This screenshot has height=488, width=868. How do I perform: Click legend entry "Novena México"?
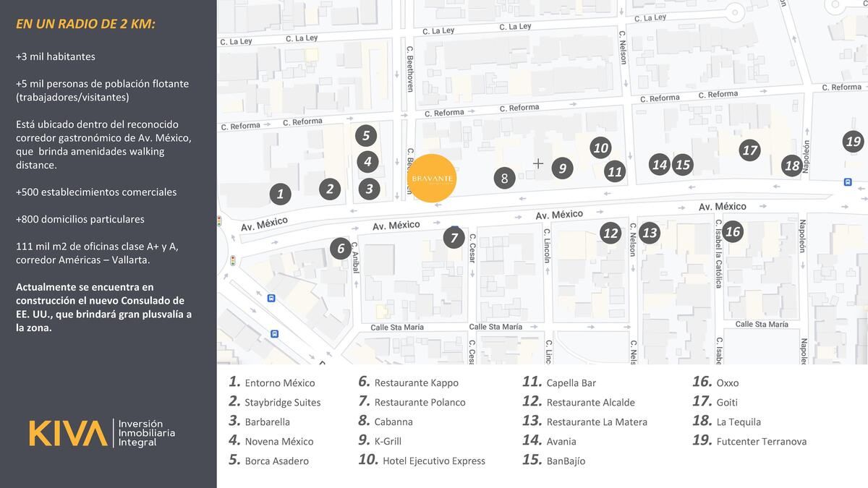tap(271, 441)
